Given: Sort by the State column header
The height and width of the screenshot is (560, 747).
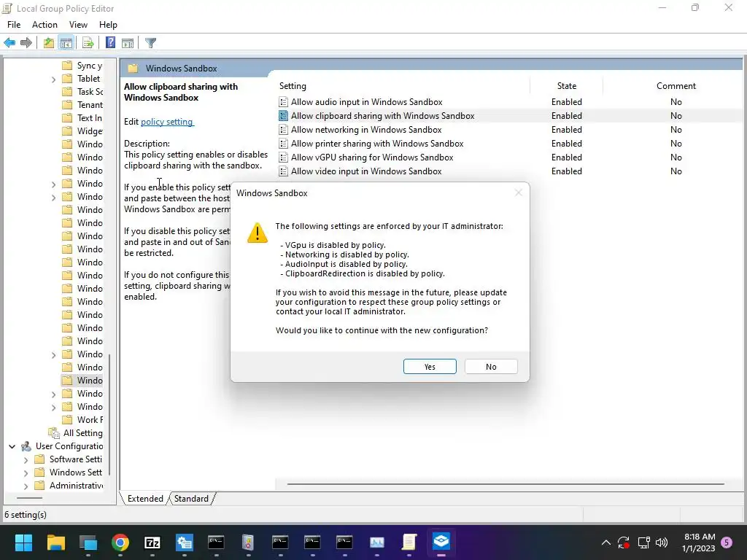Looking at the screenshot, I should point(567,86).
